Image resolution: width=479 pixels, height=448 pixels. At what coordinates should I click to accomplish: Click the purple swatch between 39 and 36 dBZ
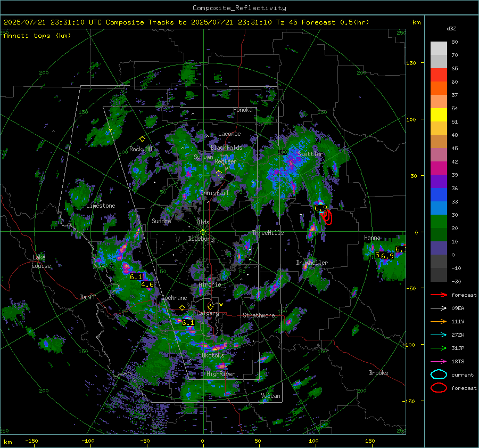point(439,182)
